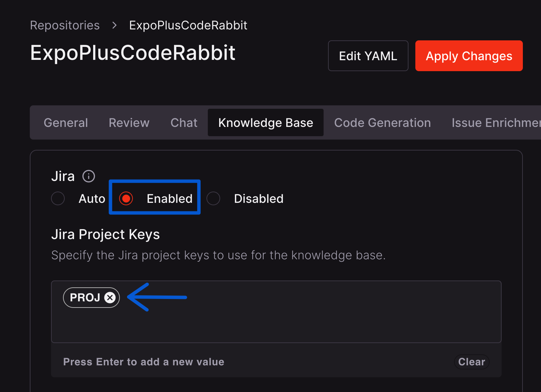Open the Review settings tab

click(129, 122)
